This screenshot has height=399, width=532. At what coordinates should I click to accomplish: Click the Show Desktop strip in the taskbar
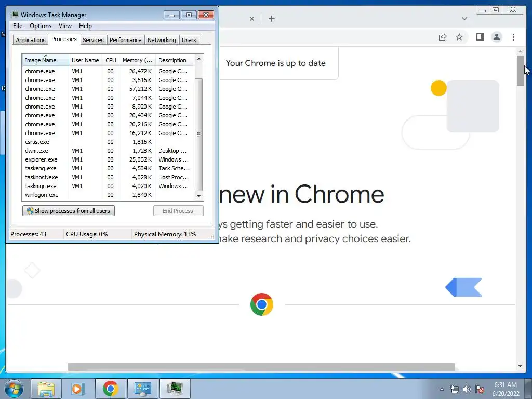point(528,389)
